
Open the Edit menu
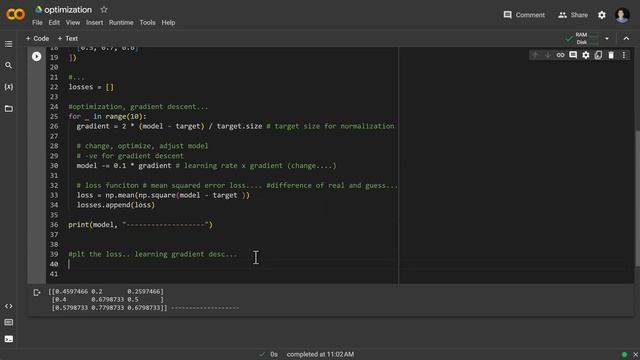[x=54, y=22]
